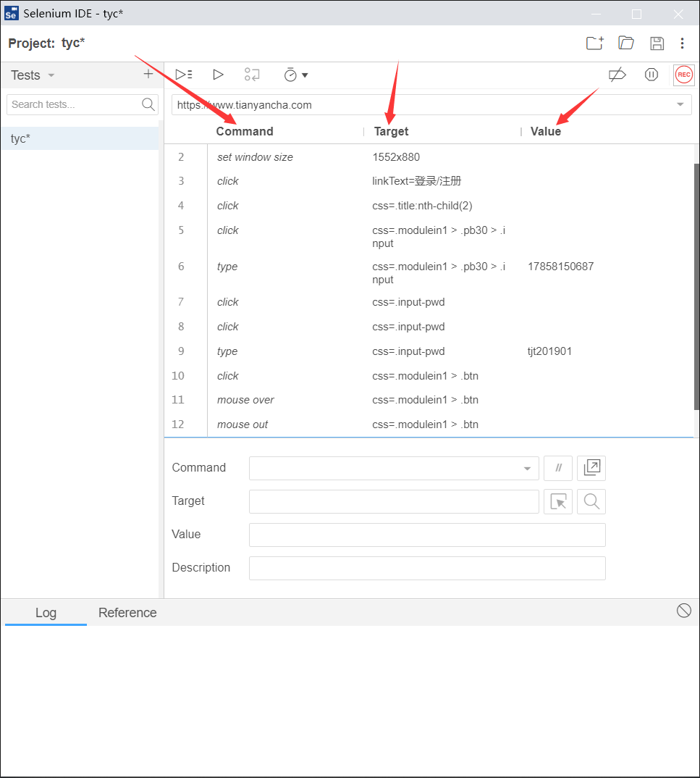The image size is (700, 778).
Task: Create a new project using folder-plus icon
Action: click(x=594, y=43)
